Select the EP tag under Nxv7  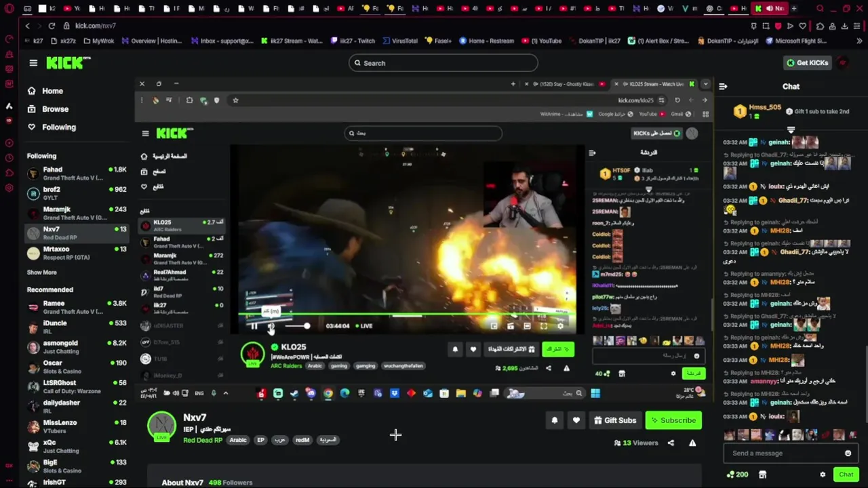260,440
